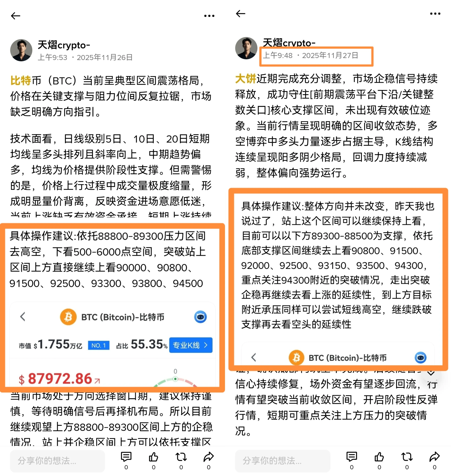This screenshot has height=476, width=451.
Task: Tap left chevron in left BTC card
Action: 23,317
